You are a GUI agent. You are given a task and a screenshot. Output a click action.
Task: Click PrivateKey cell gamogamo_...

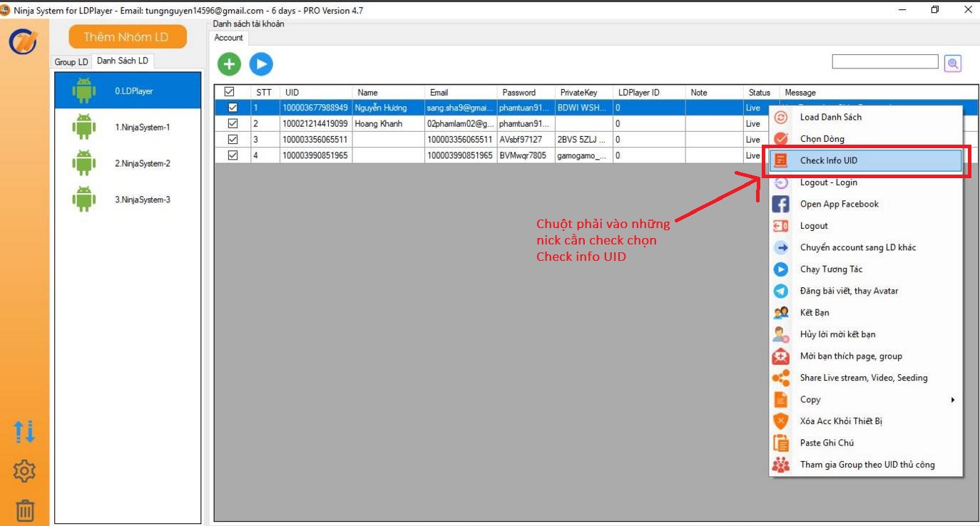pyautogui.click(x=584, y=155)
